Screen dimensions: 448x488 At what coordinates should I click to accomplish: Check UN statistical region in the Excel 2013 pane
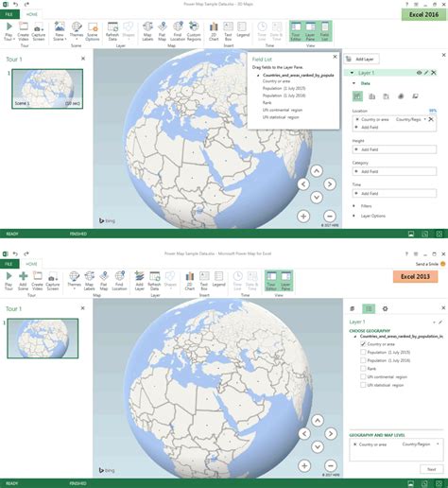point(363,385)
